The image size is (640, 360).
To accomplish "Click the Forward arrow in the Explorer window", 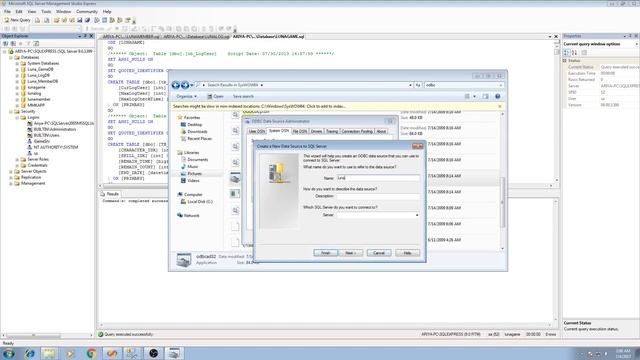I will click(185, 85).
